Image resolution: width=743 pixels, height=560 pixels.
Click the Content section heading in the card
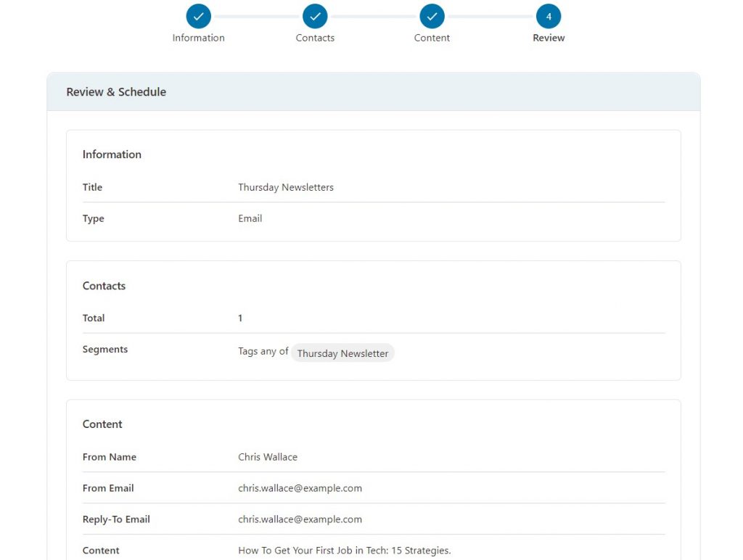102,424
